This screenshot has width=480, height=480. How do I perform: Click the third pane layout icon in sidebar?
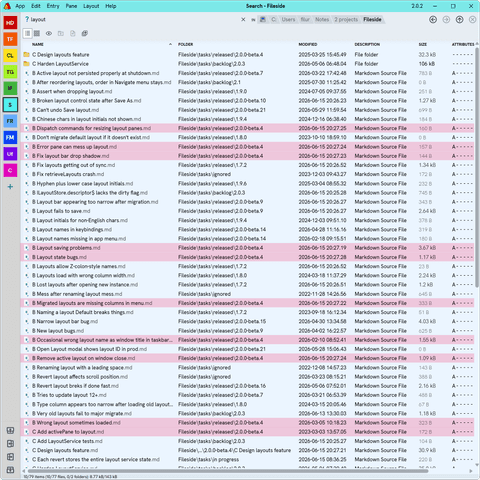click(10, 457)
